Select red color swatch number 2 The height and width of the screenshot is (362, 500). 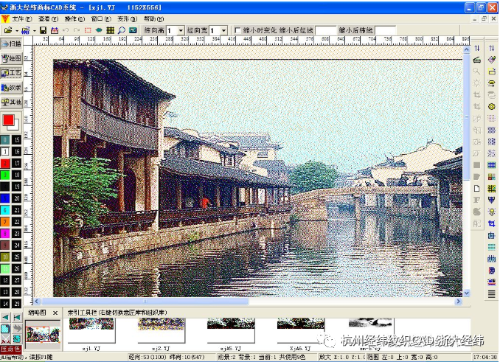[x=5, y=163]
